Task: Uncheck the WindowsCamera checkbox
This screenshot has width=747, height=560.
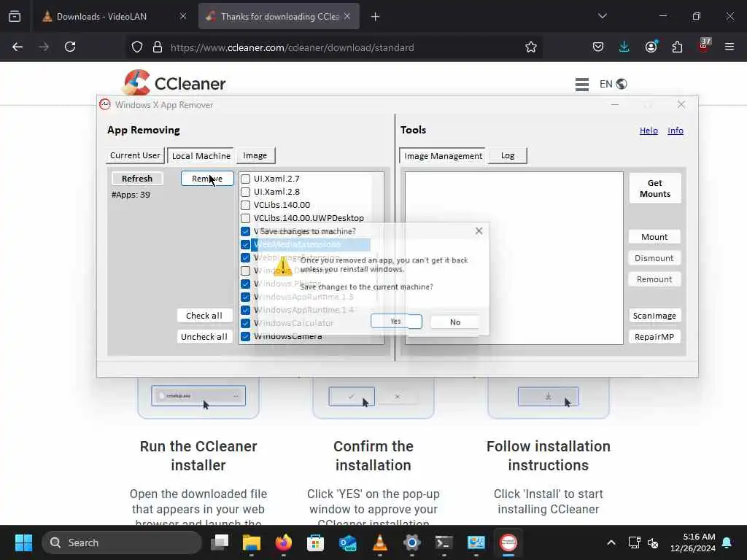Action: coord(245,336)
